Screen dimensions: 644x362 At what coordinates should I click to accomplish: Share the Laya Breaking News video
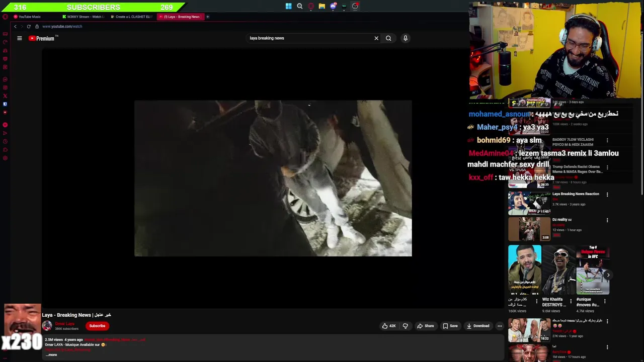[x=425, y=326]
